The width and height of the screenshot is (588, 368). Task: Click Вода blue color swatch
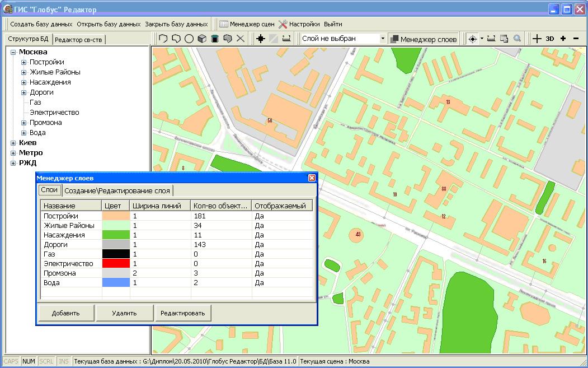116,282
